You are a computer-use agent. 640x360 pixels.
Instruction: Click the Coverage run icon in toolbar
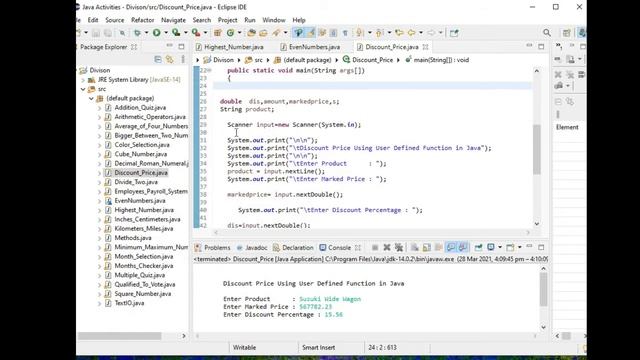pyautogui.click(x=176, y=33)
